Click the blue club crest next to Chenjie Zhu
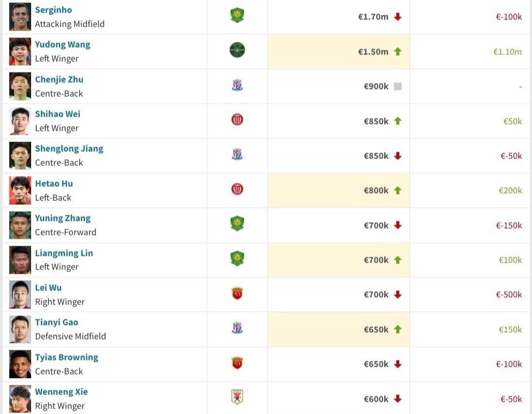532x414 pixels. tap(237, 85)
